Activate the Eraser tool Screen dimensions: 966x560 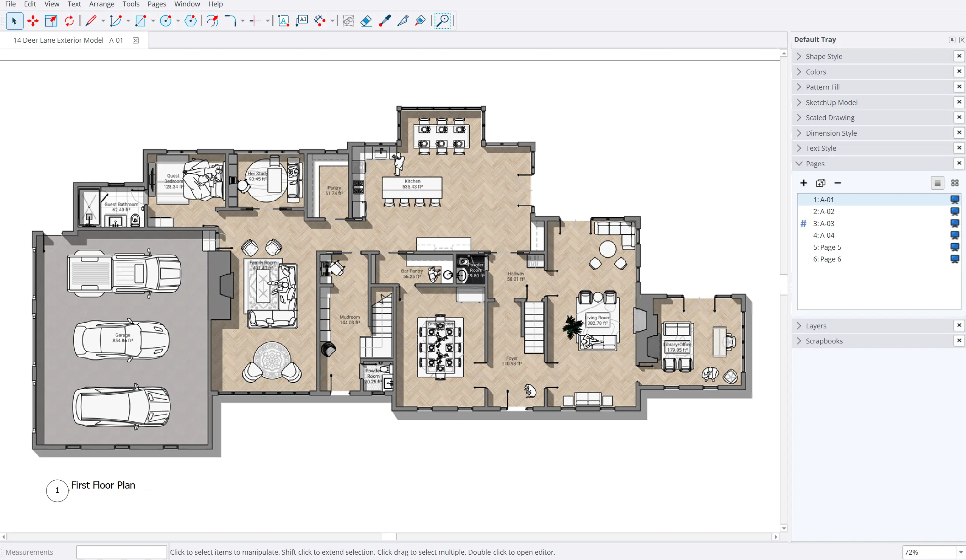pyautogui.click(x=366, y=21)
